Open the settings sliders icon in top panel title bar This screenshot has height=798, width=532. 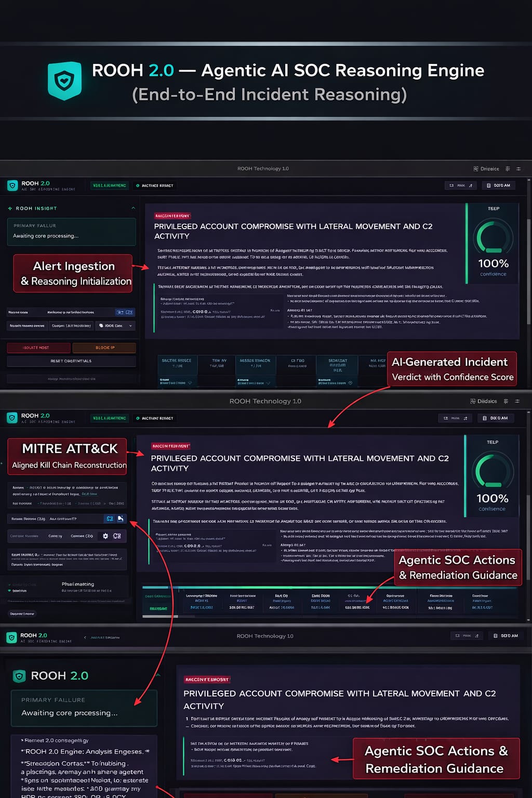[508, 169]
